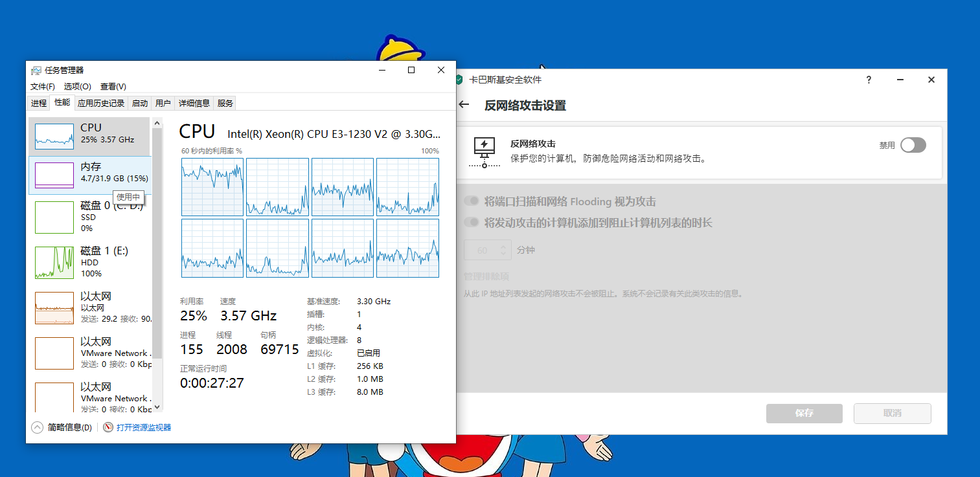Open the 文件(F) menu
This screenshot has height=477, width=980.
(43, 86)
